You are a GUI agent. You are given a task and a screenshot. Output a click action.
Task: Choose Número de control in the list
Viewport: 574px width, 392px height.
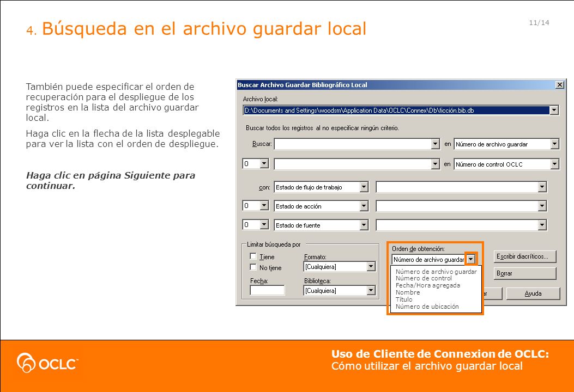coord(424,278)
